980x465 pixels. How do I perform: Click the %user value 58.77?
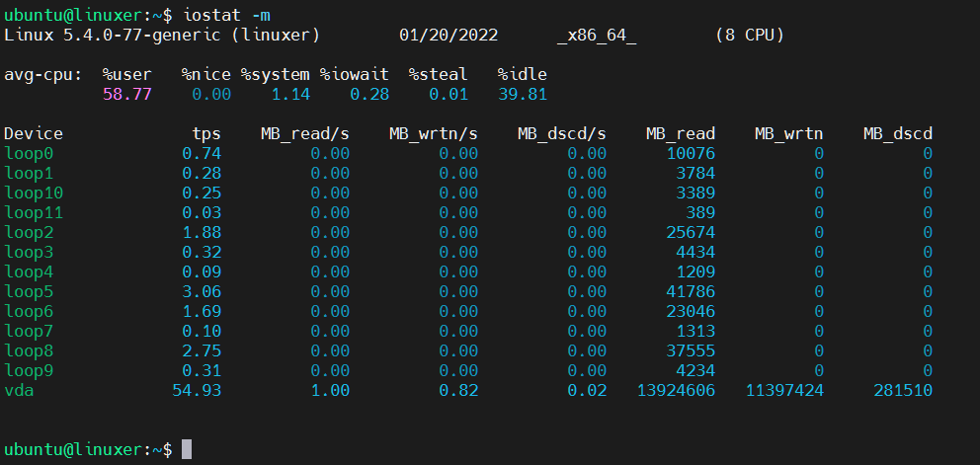[x=126, y=95]
